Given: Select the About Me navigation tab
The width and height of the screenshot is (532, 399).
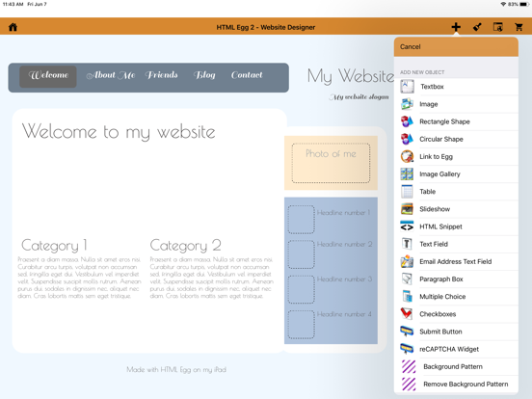Looking at the screenshot, I should pos(111,75).
